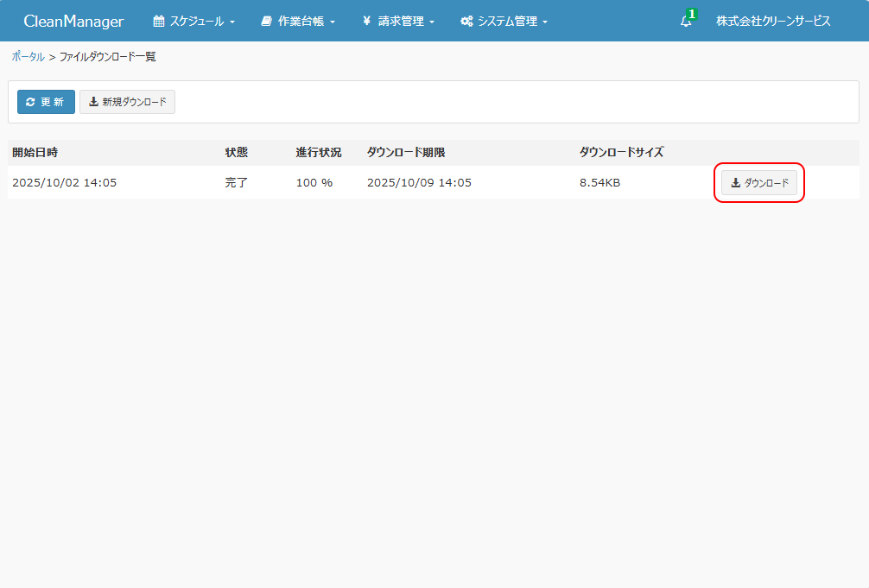Click the book icon beside 作業台帳
This screenshot has height=588, width=869.
tap(267, 22)
